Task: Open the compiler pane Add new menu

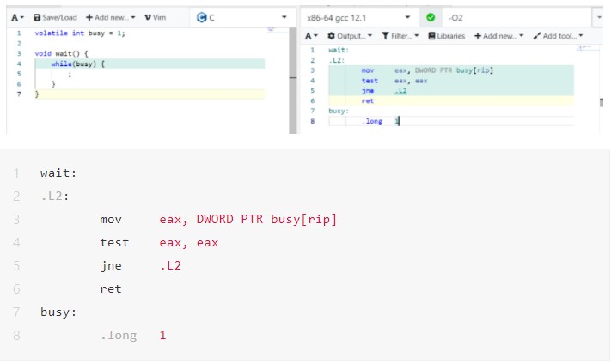Action: tap(498, 36)
